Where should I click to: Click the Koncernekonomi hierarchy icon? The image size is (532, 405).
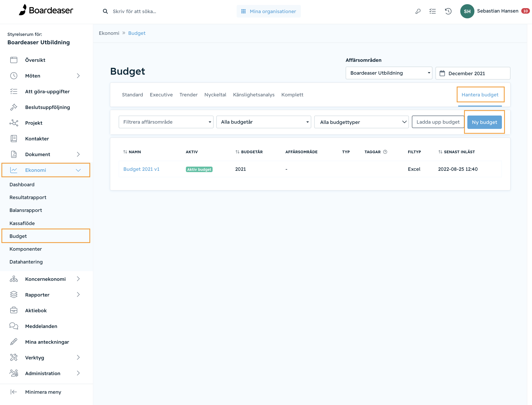(x=14, y=279)
